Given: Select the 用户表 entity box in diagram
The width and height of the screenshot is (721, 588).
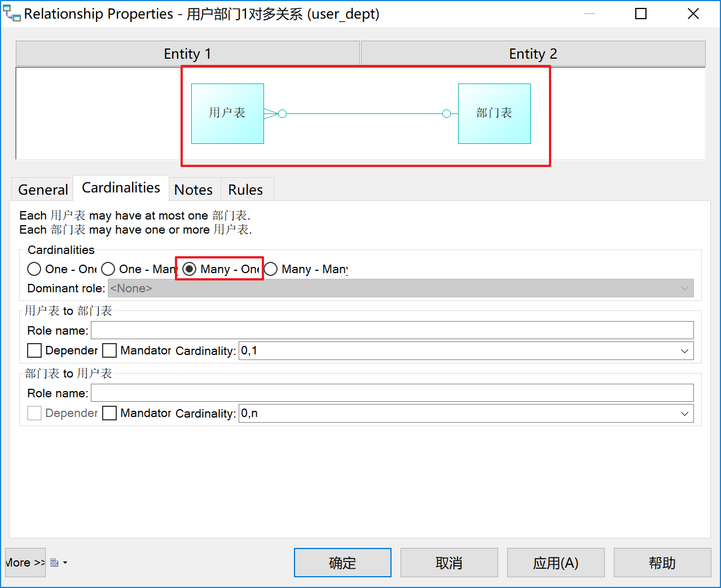Looking at the screenshot, I should click(x=227, y=113).
